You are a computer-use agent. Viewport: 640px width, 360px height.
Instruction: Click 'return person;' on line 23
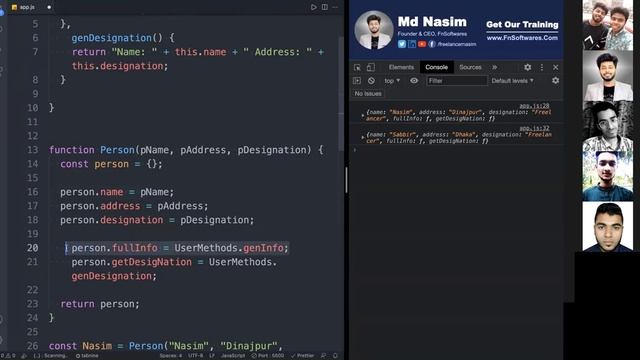point(100,304)
